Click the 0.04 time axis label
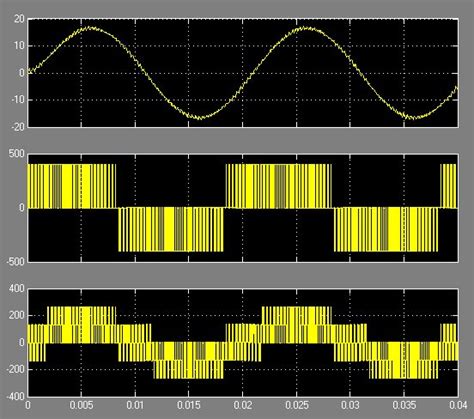This screenshot has width=474, height=419. pyautogui.click(x=458, y=406)
